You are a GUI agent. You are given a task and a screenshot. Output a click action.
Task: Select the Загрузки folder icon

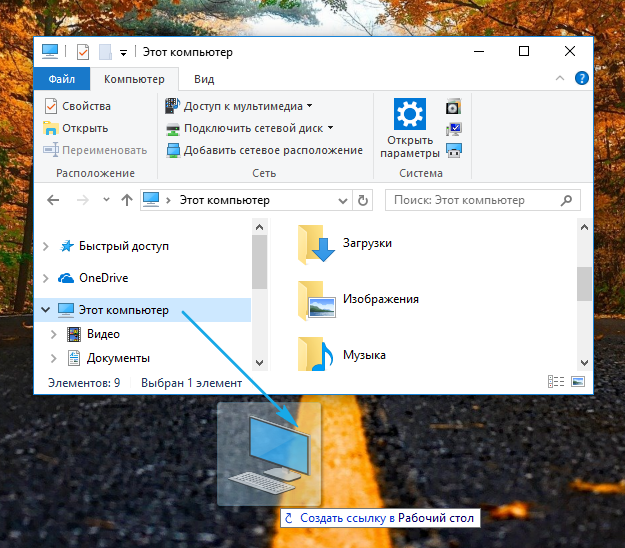(316, 244)
